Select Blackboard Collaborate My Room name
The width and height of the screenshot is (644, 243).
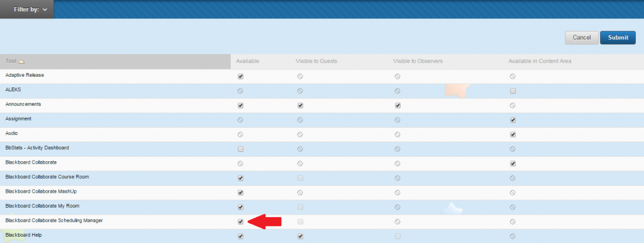coord(42,206)
